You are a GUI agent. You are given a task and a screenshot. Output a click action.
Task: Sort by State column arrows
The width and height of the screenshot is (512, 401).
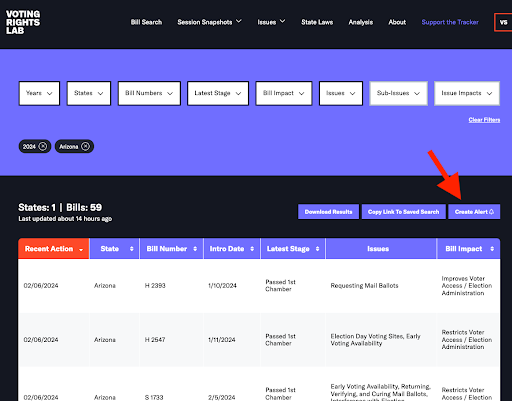pos(132,249)
